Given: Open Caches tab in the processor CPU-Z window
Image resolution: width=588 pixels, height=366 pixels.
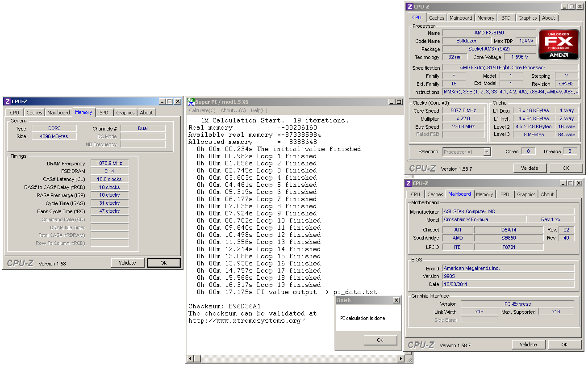Looking at the screenshot, I should [x=436, y=18].
